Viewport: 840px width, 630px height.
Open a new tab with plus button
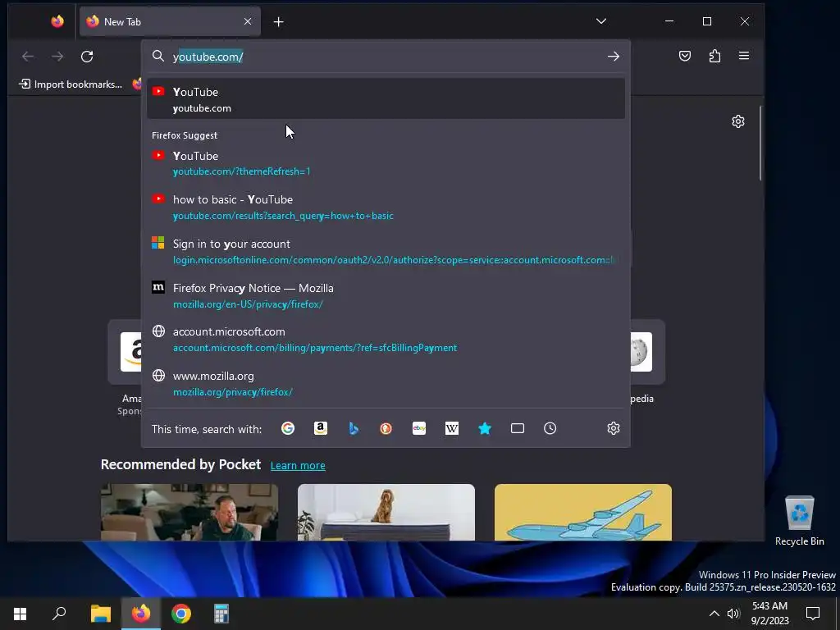pyautogui.click(x=279, y=21)
